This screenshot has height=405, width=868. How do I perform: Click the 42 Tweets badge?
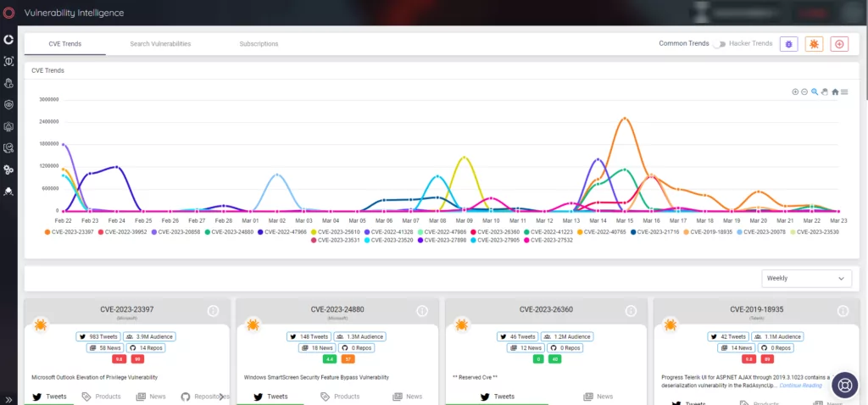point(728,336)
